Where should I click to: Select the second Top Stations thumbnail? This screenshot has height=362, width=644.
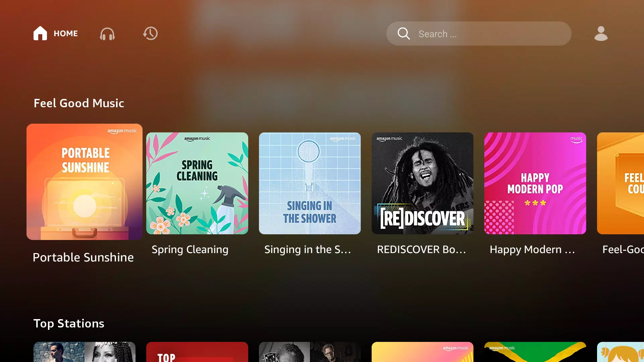[197, 351]
